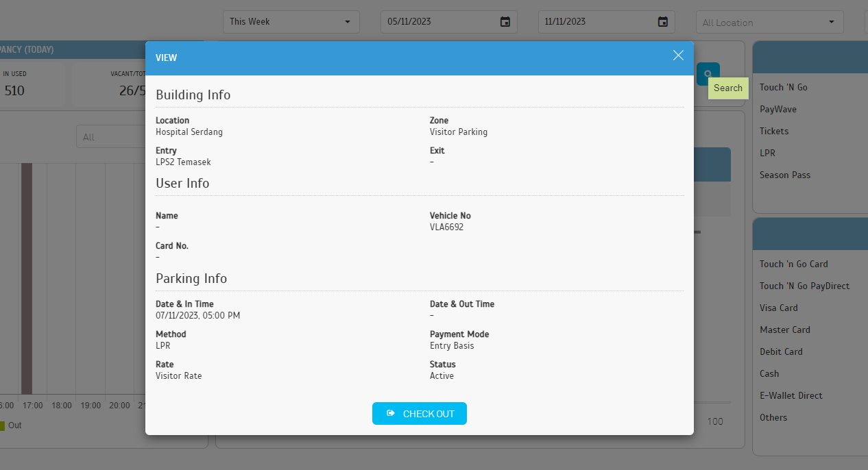Screen dimensions: 868x470
Task: Select Touch 'N Go PayDirect entry
Action: point(805,286)
